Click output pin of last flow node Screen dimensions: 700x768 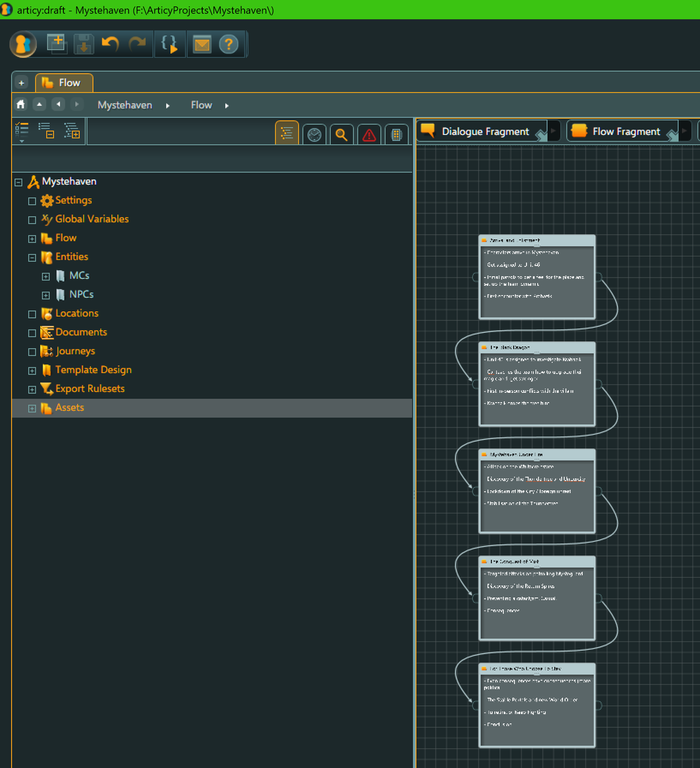599,705
